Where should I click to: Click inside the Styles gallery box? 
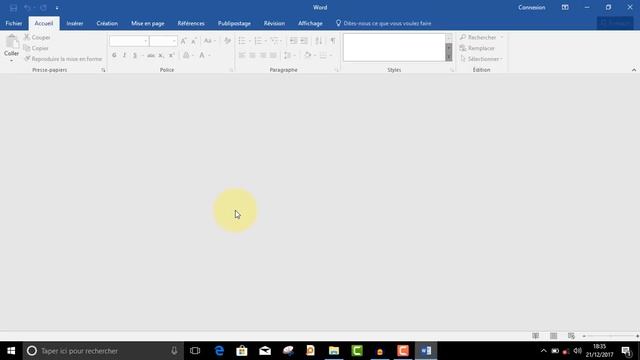pyautogui.click(x=394, y=47)
